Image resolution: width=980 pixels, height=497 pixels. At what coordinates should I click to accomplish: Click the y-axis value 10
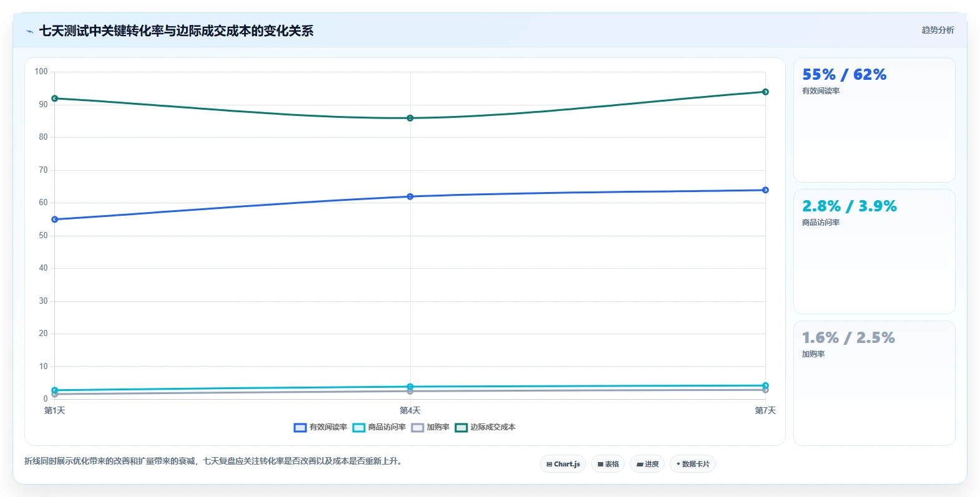[x=43, y=366]
